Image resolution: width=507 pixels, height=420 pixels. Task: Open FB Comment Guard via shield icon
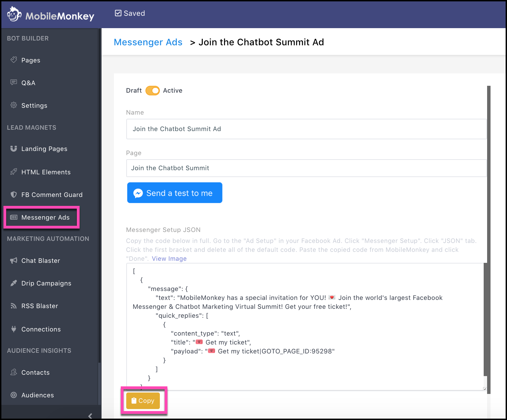coord(13,195)
